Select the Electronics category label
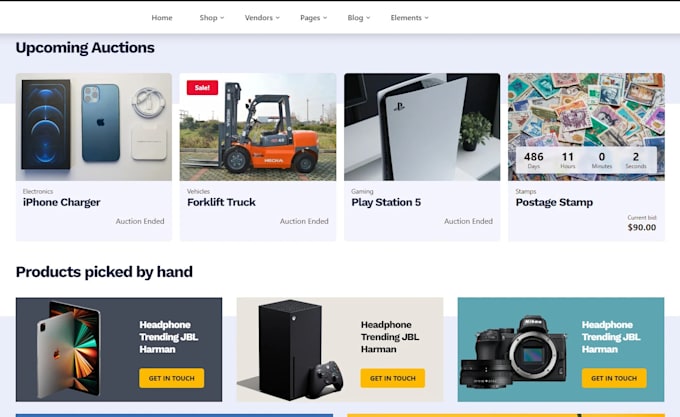Viewport: 680px width, 417px height. (38, 191)
